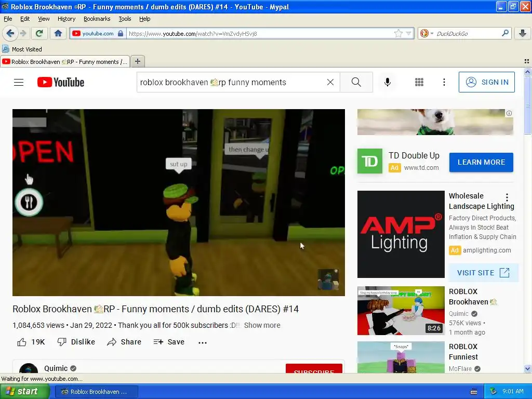Click Roblox Brookhaven taskbar window button
Image resolution: width=532 pixels, height=399 pixels.
coord(97,392)
